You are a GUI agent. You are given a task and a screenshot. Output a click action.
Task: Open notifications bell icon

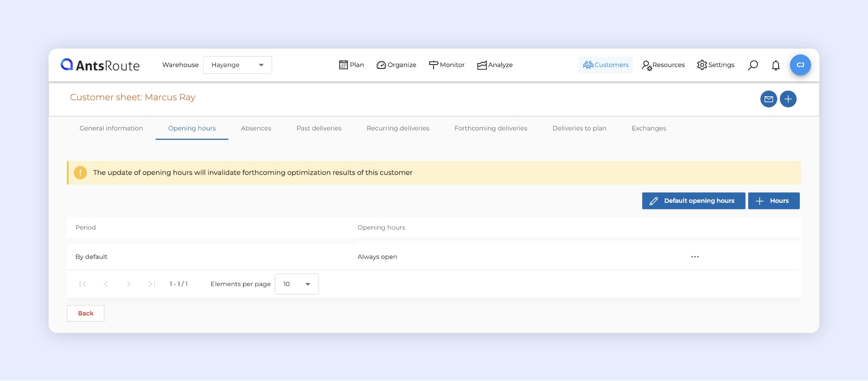[x=776, y=65]
